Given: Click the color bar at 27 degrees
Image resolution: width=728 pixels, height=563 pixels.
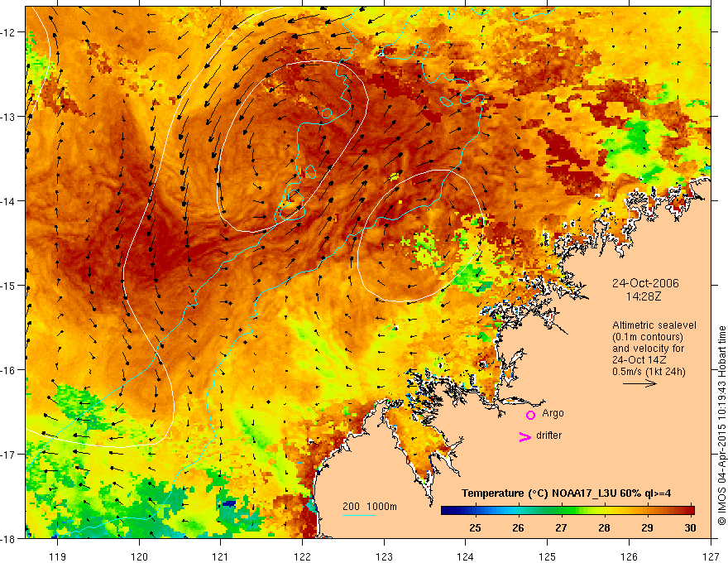Looking at the screenshot, I should (562, 511).
